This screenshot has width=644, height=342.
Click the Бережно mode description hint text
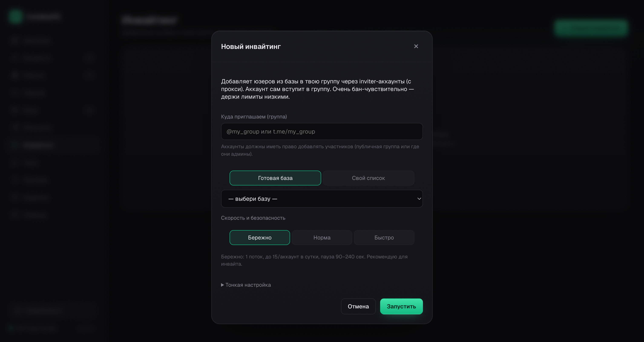[x=314, y=260]
